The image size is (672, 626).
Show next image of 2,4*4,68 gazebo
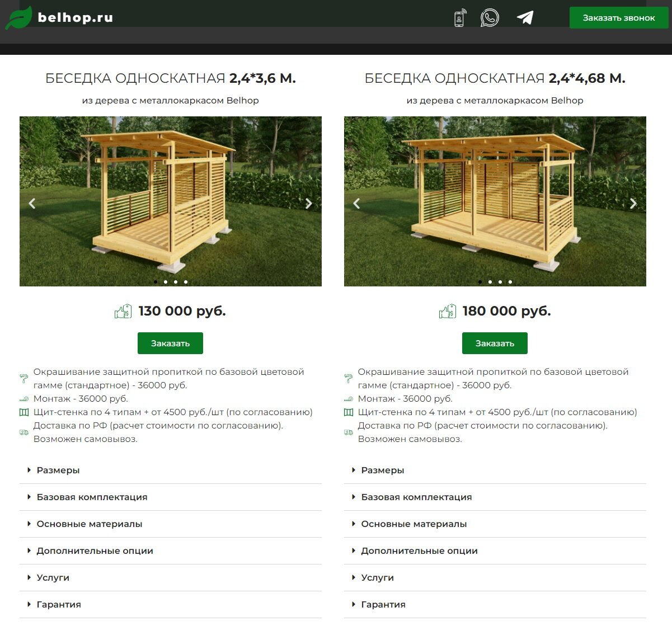633,204
